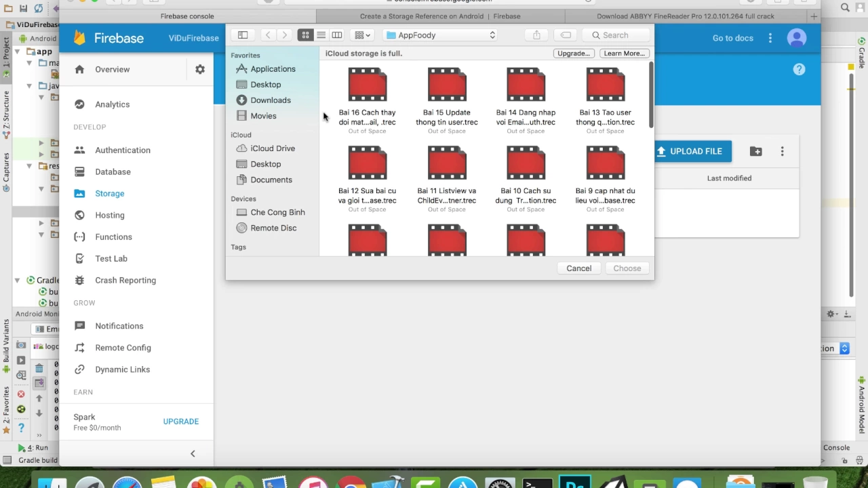The image size is (868, 488).
Task: Collapse the java folder in project tree
Action: click(x=29, y=85)
